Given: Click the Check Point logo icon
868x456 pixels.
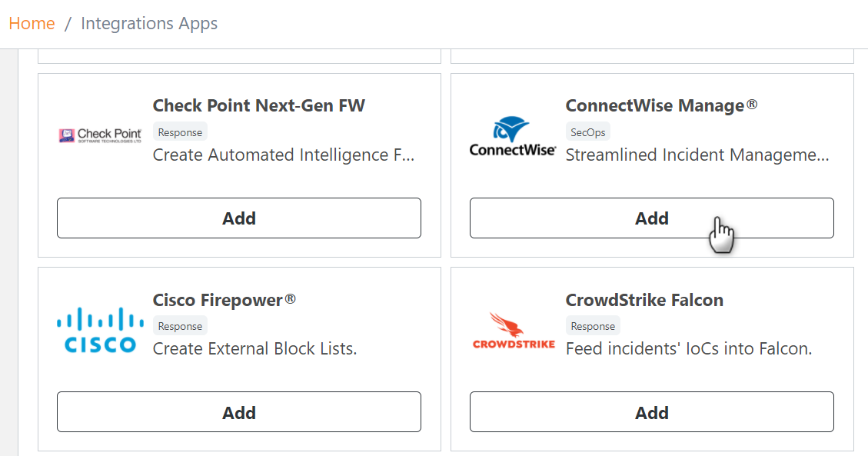Looking at the screenshot, I should click(100, 135).
